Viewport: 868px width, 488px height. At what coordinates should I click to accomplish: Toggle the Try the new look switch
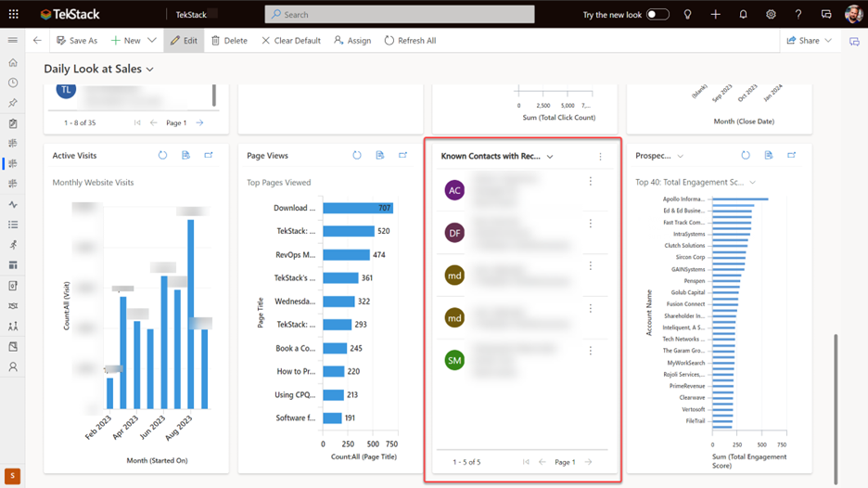[657, 15]
